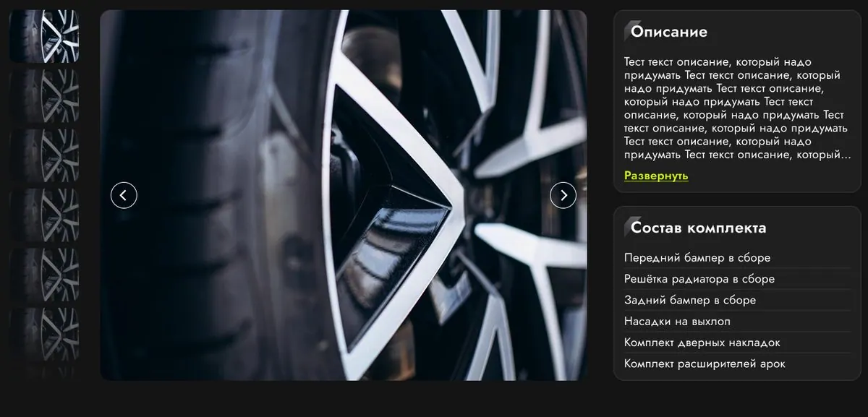Advance to the next gallery photo
868x417 pixels.
563,195
